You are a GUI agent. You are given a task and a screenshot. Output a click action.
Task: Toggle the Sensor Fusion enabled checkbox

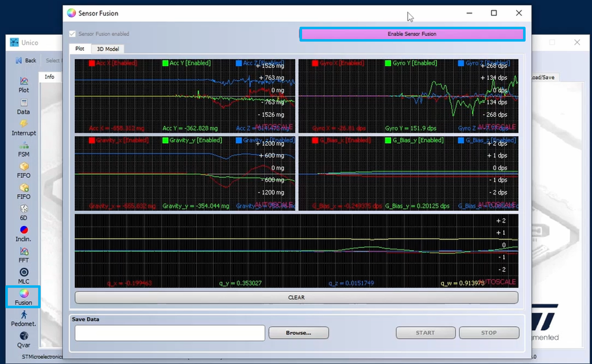pyautogui.click(x=72, y=34)
